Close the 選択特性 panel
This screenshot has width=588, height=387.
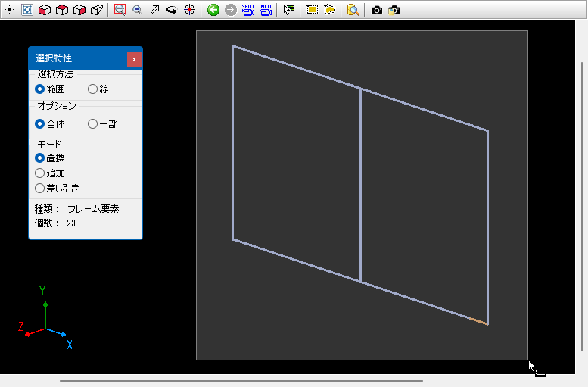[134, 59]
